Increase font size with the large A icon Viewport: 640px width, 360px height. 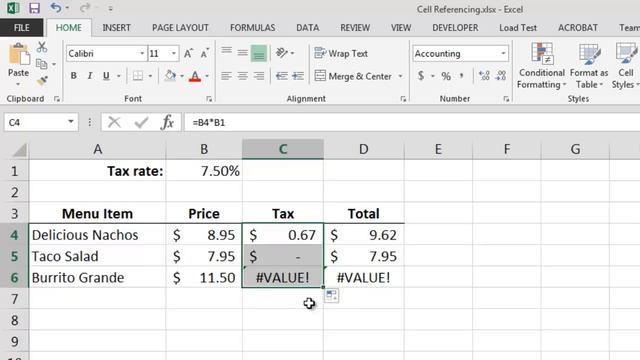tap(188, 53)
